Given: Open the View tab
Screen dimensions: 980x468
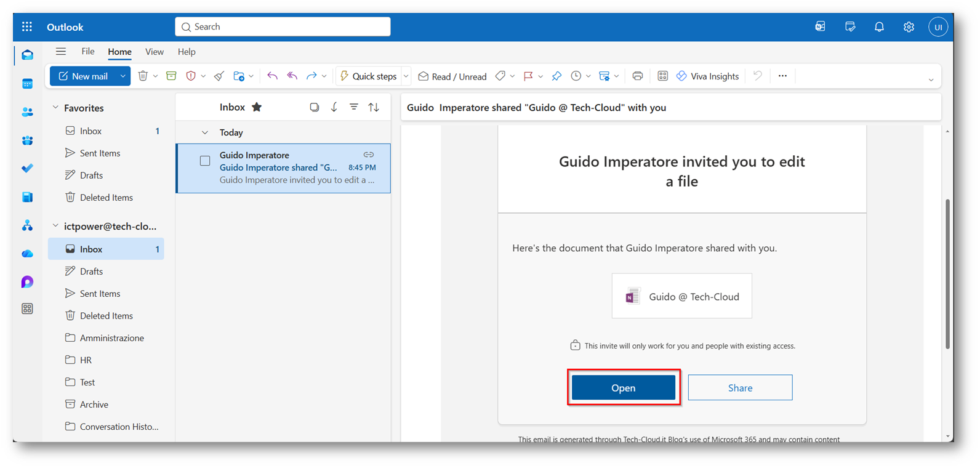Looking at the screenshot, I should 154,52.
